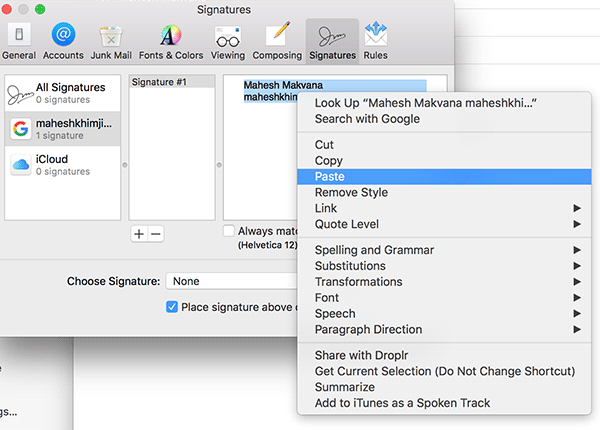The height and width of the screenshot is (430, 600).
Task: Open the Junk Mail preferences pane
Action: click(x=111, y=42)
